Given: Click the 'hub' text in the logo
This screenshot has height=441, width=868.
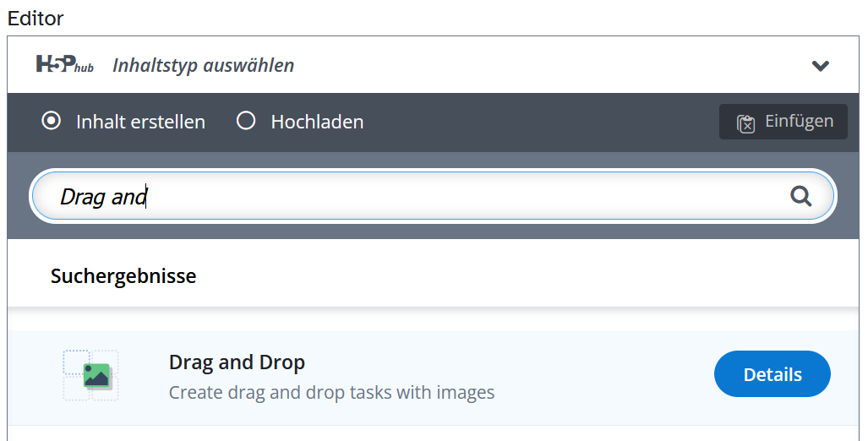Looking at the screenshot, I should click(85, 68).
